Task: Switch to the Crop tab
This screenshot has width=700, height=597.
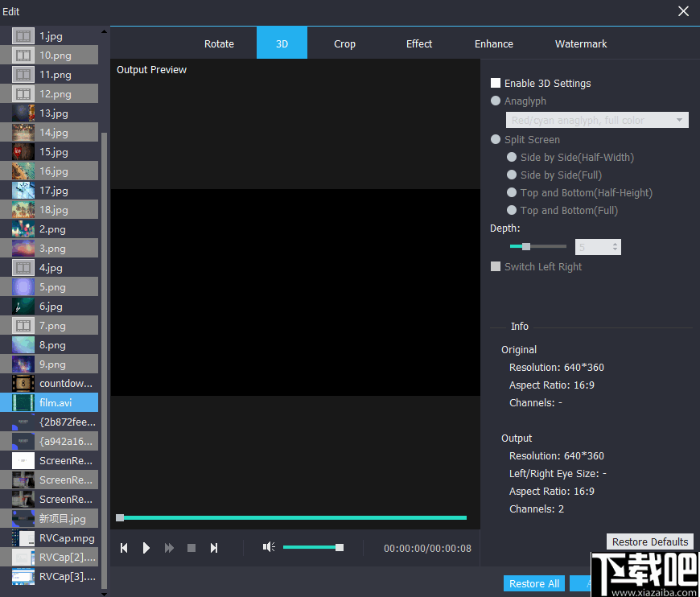Action: (344, 43)
